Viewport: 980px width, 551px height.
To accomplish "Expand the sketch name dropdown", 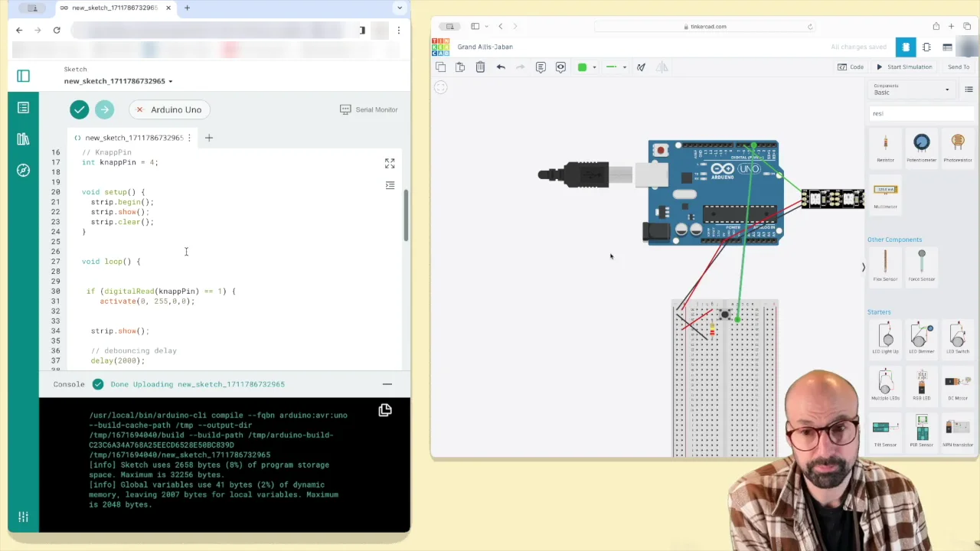I will point(170,81).
